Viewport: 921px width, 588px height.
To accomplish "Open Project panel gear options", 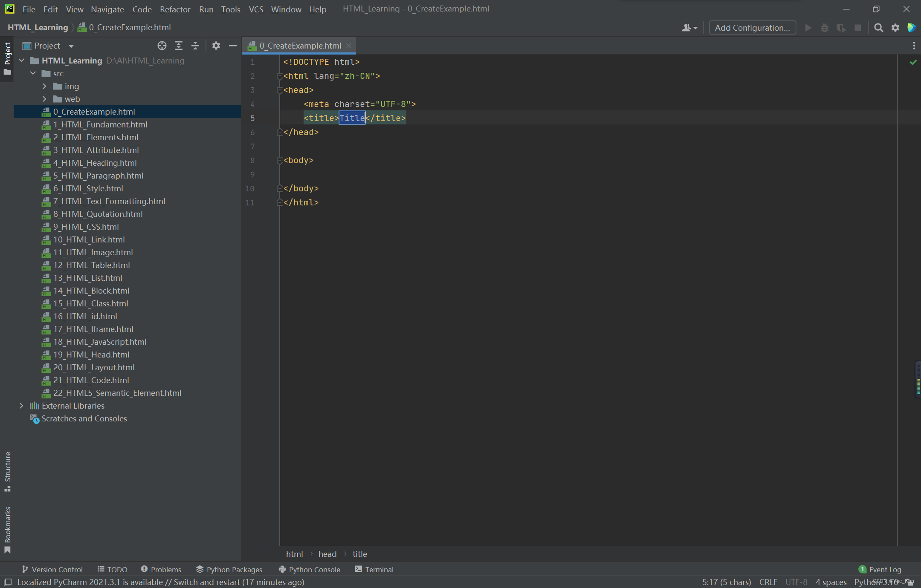I will click(216, 46).
